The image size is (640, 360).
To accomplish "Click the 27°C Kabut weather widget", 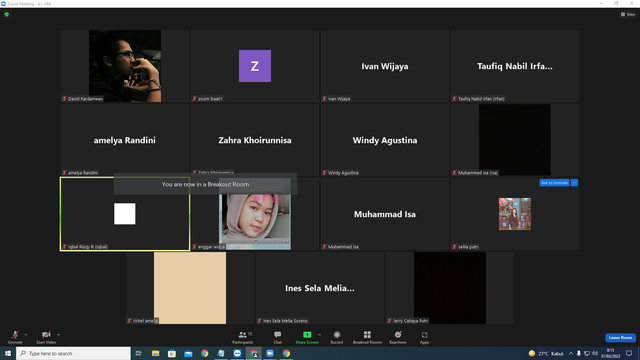I will point(546,353).
